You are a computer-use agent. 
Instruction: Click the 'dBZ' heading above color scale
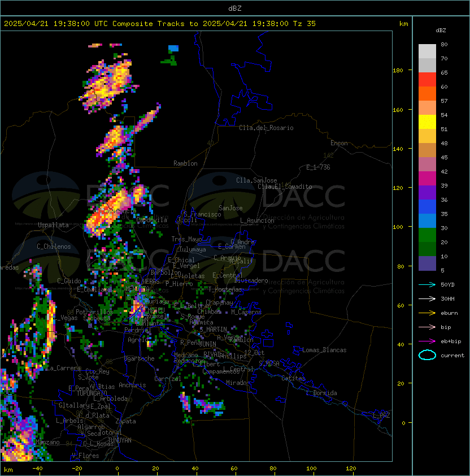pos(441,31)
